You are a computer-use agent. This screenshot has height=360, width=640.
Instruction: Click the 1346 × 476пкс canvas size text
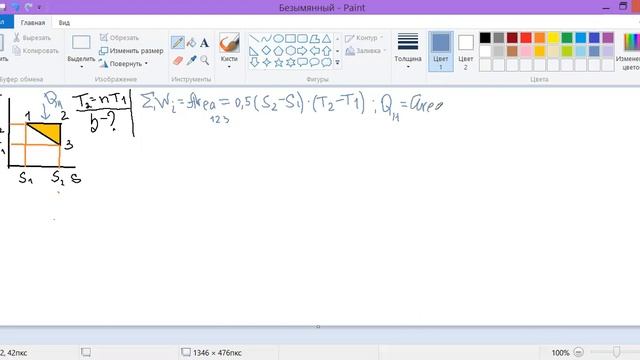pyautogui.click(x=217, y=352)
